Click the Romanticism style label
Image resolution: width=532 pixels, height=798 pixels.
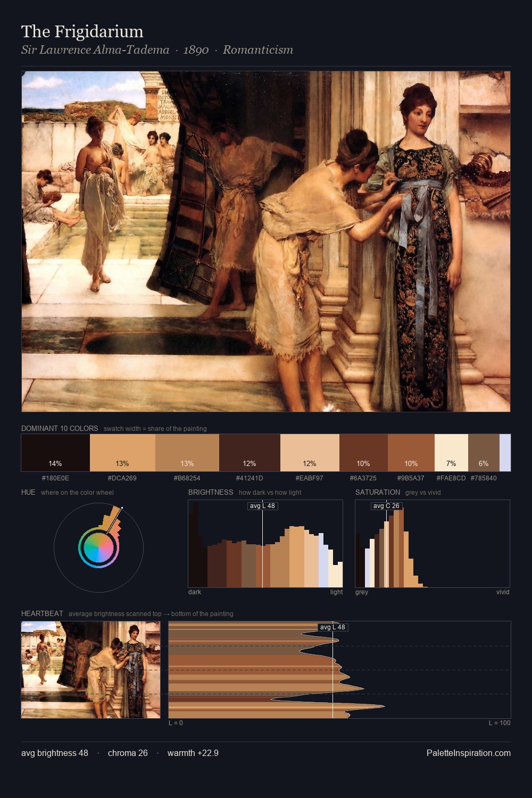coord(258,50)
